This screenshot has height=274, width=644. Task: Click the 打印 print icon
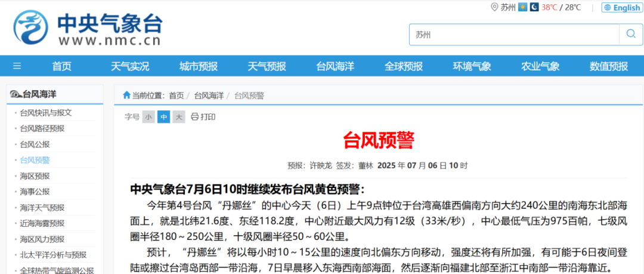click(194, 117)
